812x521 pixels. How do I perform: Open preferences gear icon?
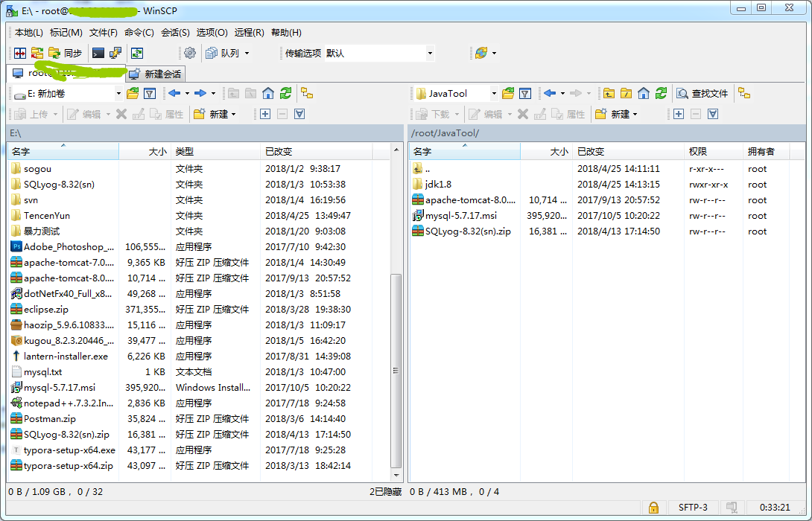190,53
